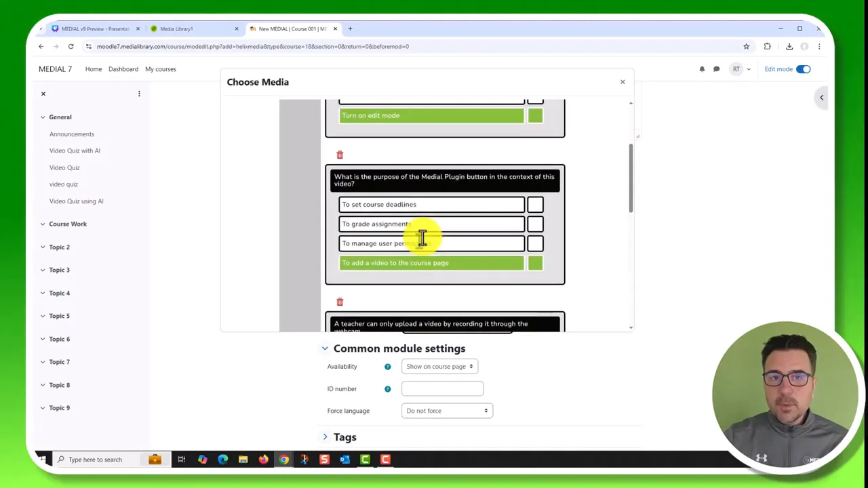Reload the page with the browser refresh icon

(71, 47)
